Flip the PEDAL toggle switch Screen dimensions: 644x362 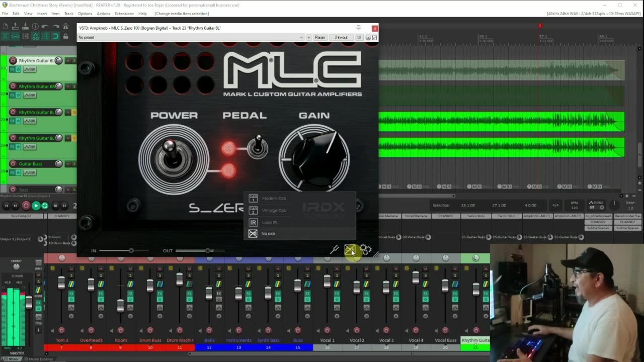click(x=258, y=146)
